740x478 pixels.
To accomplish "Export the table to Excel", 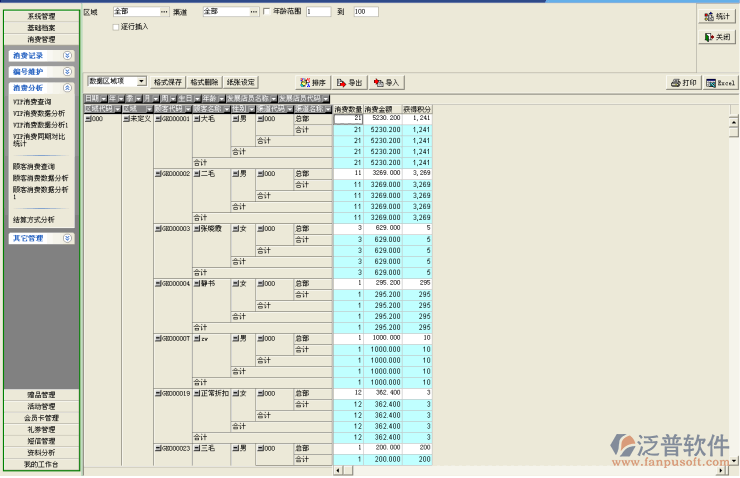I will 720,82.
